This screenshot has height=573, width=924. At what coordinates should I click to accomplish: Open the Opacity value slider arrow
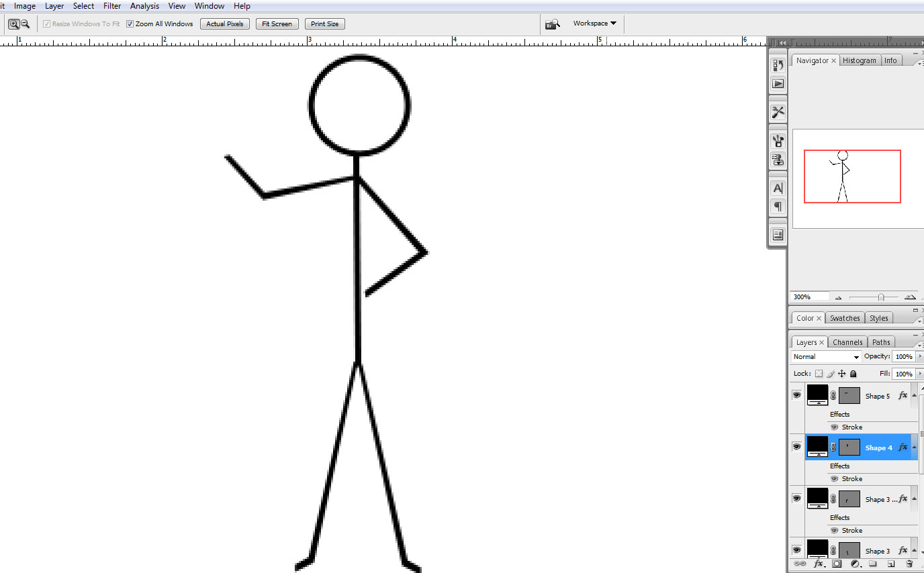tap(919, 356)
